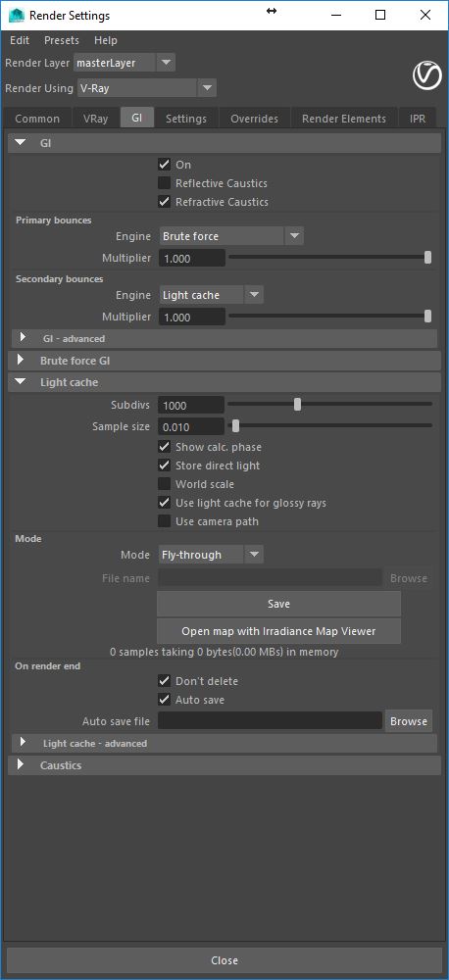This screenshot has width=449, height=980.
Task: Expand GI - advanced subsection
Action: (x=24, y=338)
